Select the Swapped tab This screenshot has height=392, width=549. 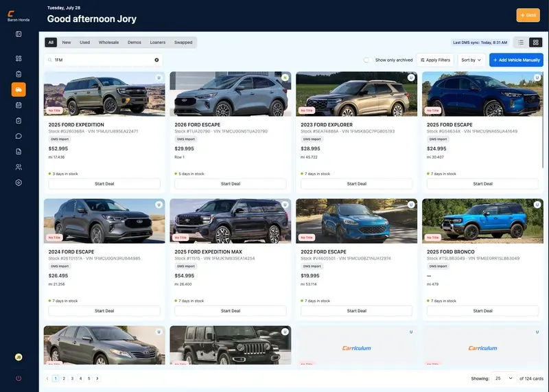coord(183,43)
